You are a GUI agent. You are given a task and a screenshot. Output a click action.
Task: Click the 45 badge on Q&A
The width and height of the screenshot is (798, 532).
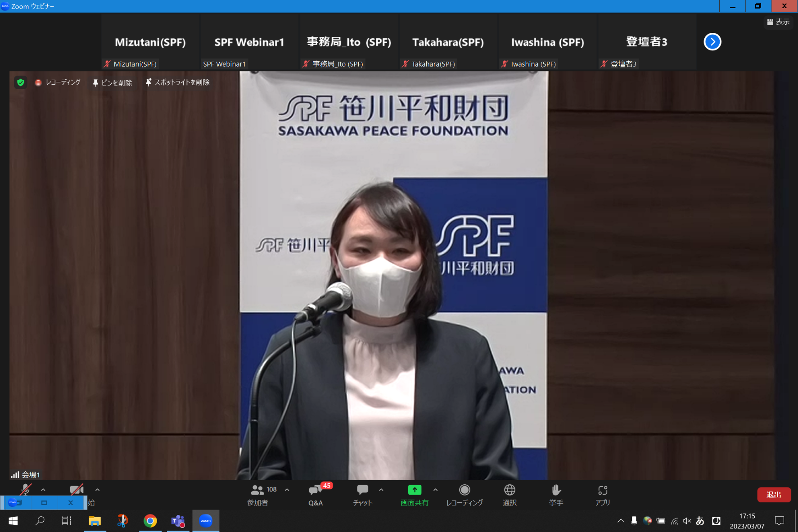pos(327,486)
